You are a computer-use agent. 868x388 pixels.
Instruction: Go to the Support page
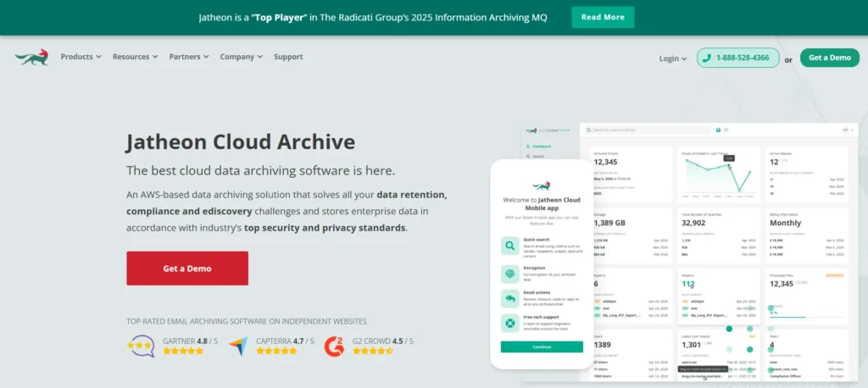click(x=288, y=57)
